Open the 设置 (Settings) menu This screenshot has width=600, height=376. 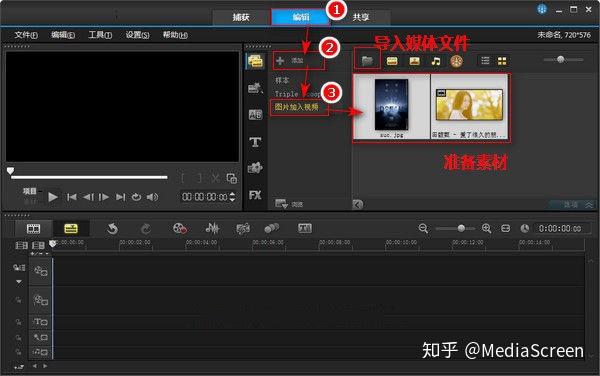pos(137,35)
